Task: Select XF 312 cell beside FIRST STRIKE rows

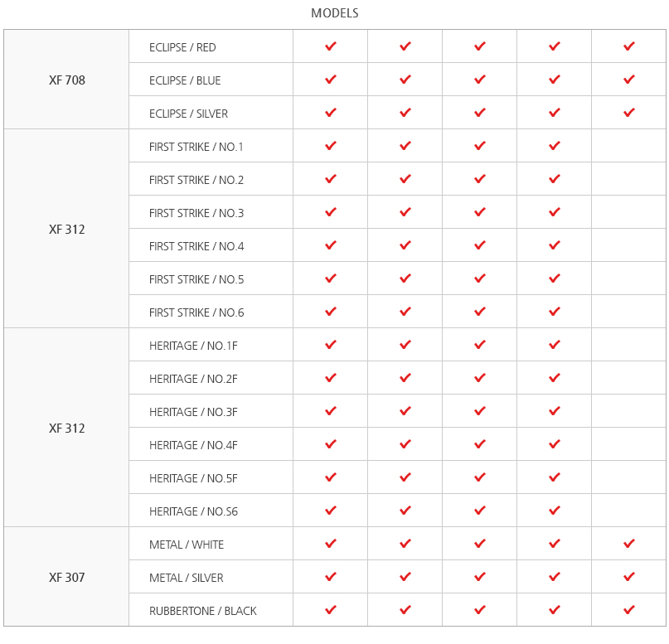Action: coord(66,230)
